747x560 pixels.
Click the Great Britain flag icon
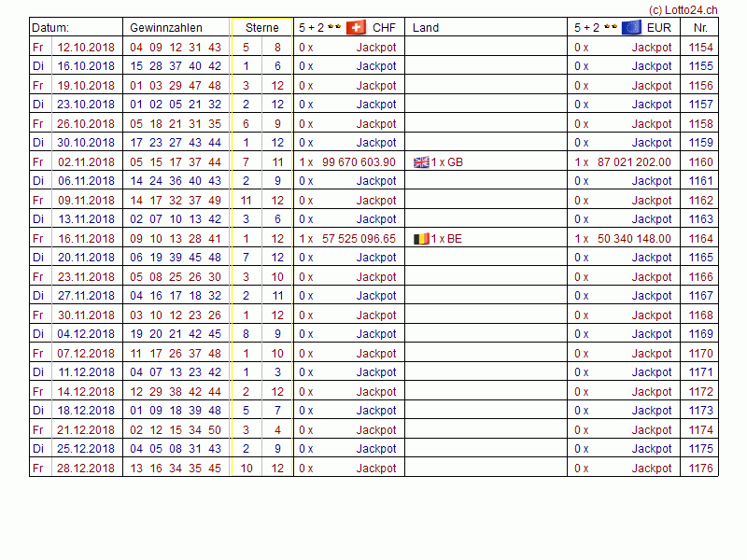click(x=421, y=162)
